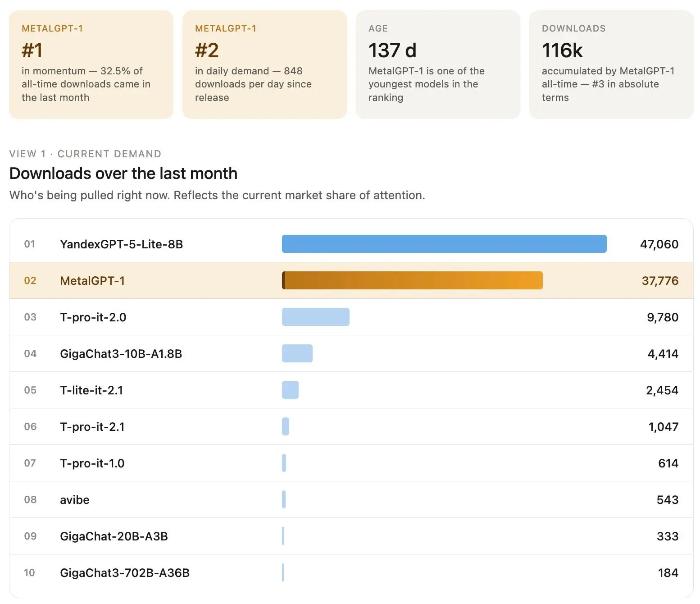Click the YandexGPT-5-Lite-8B model name

pos(122,244)
